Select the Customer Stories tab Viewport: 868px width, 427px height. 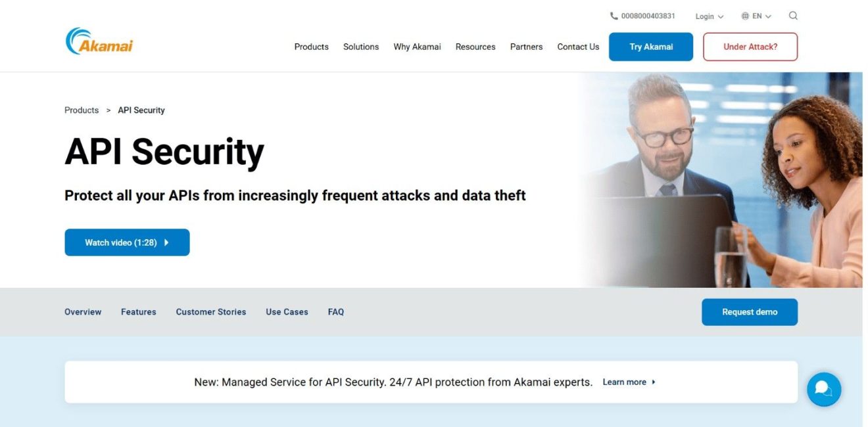pyautogui.click(x=210, y=311)
